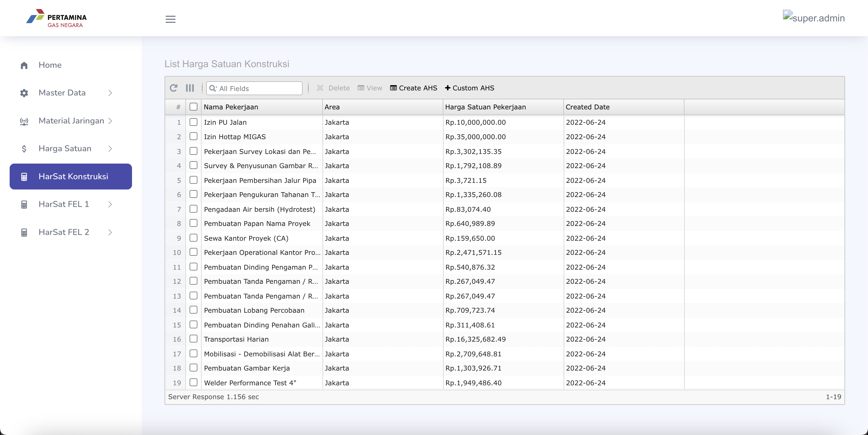This screenshot has width=868, height=435.
Task: Select HarSat Konstruksi menu item
Action: coord(71,177)
